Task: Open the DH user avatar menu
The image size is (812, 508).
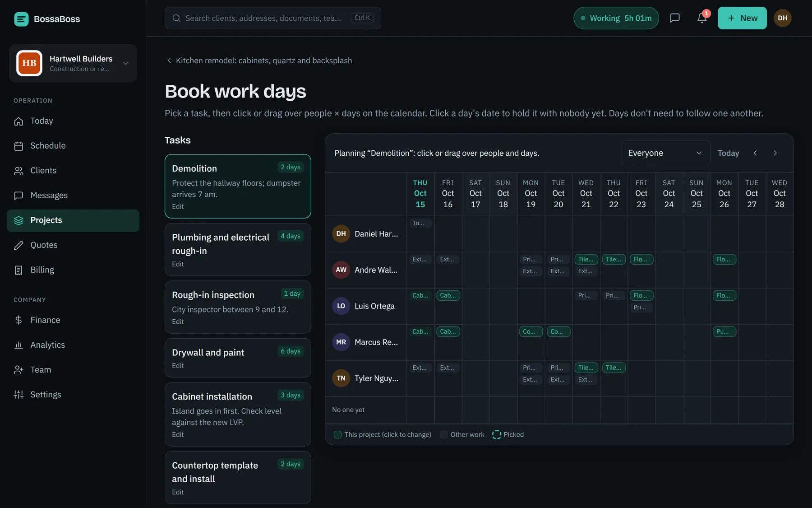Action: pos(783,18)
